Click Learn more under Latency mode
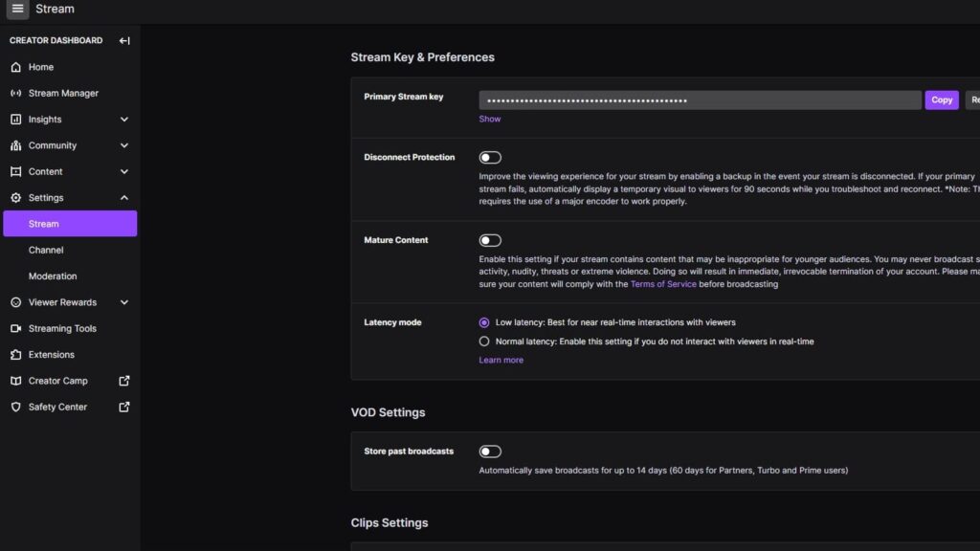Viewport: 980px width, 551px height. pos(501,361)
